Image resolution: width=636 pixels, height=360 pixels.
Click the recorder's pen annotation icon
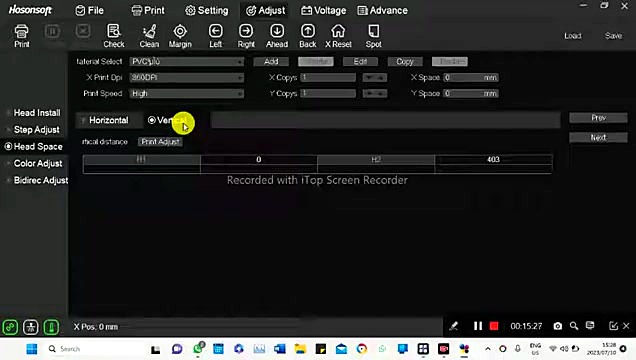pyautogui.click(x=453, y=326)
